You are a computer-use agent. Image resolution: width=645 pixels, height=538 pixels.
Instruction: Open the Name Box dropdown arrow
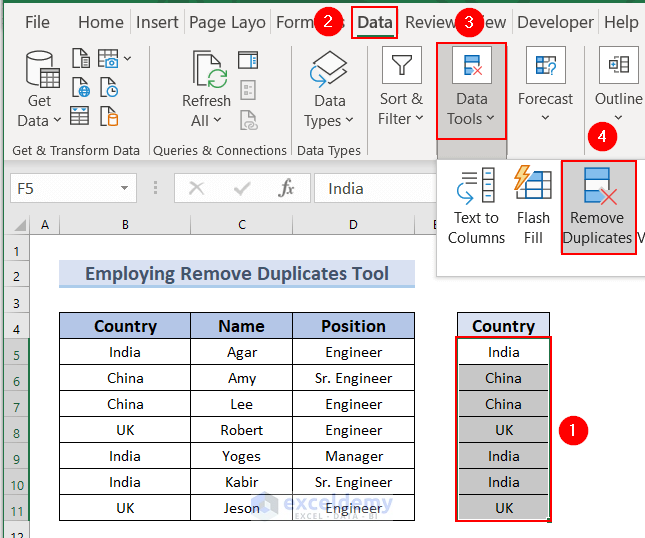(124, 188)
